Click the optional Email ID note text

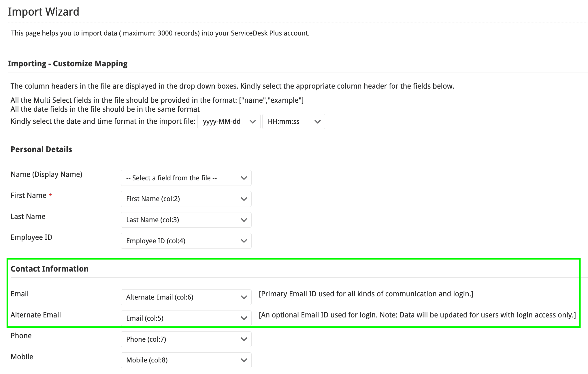coord(417,315)
